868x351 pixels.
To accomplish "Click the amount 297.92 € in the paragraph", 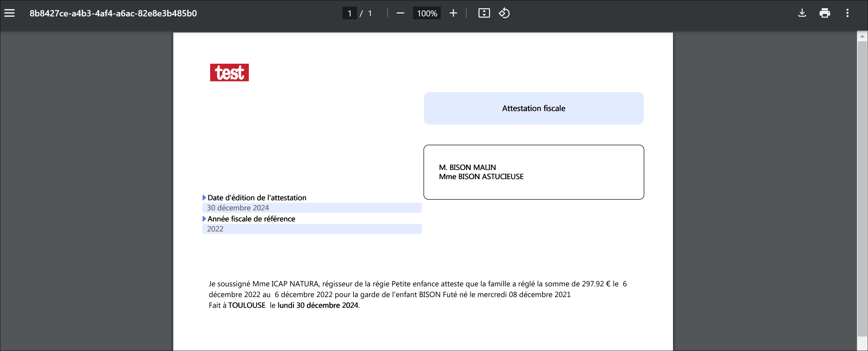I will tap(596, 284).
